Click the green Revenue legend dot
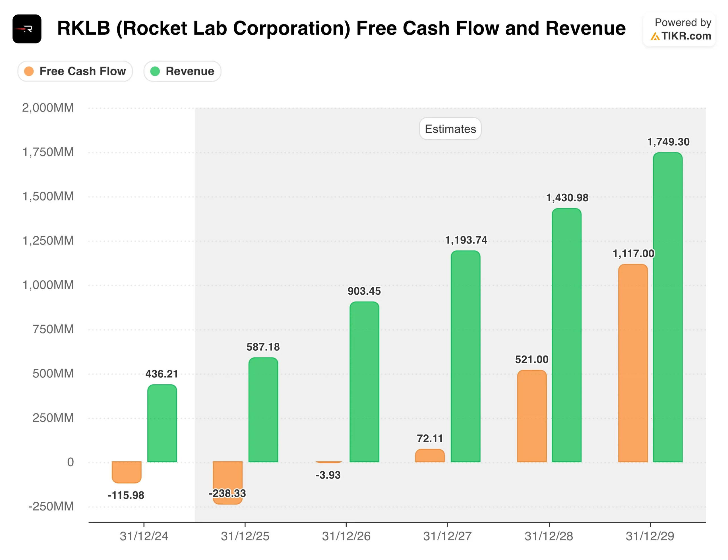Screen dimensions: 728x560 click(x=155, y=71)
